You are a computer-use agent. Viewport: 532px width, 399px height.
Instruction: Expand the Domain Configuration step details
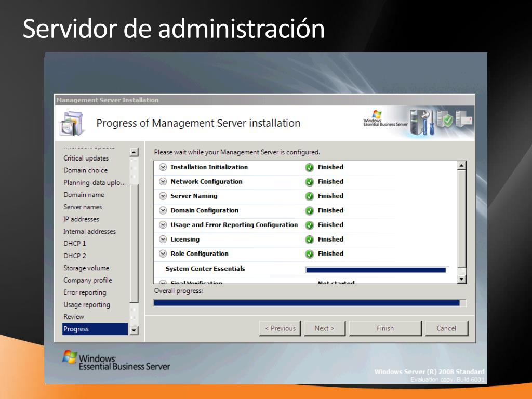(x=163, y=210)
